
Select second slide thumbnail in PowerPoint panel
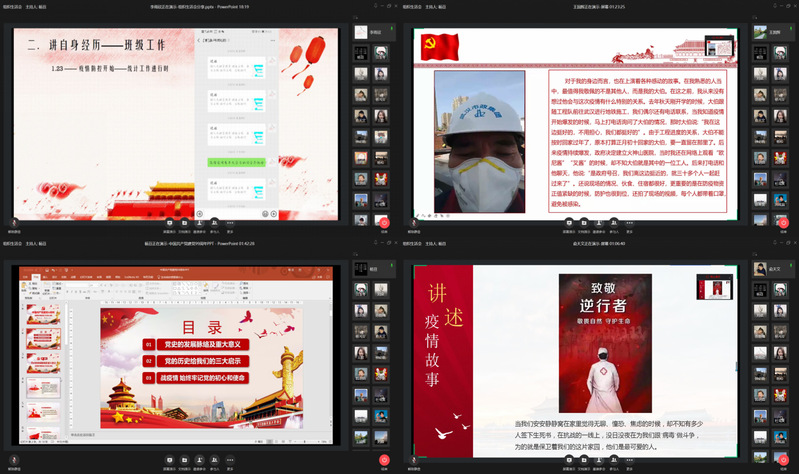44,338
